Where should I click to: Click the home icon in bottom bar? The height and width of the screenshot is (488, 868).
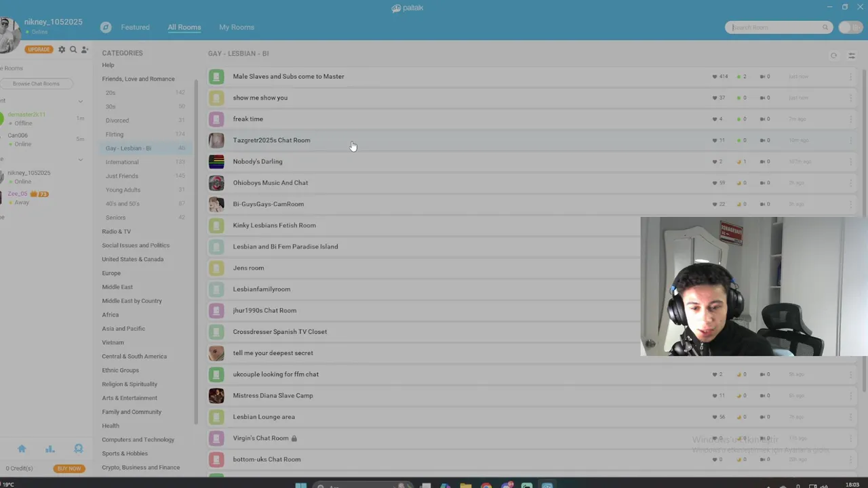(x=22, y=449)
